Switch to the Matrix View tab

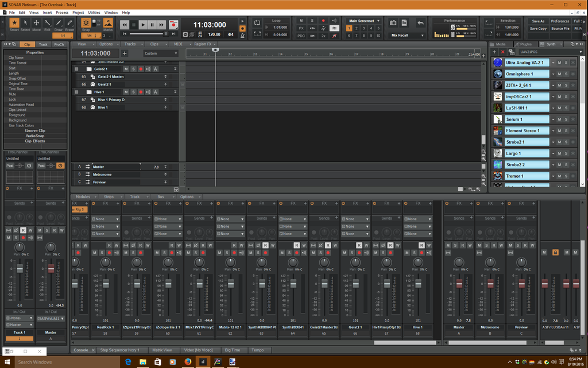click(161, 350)
